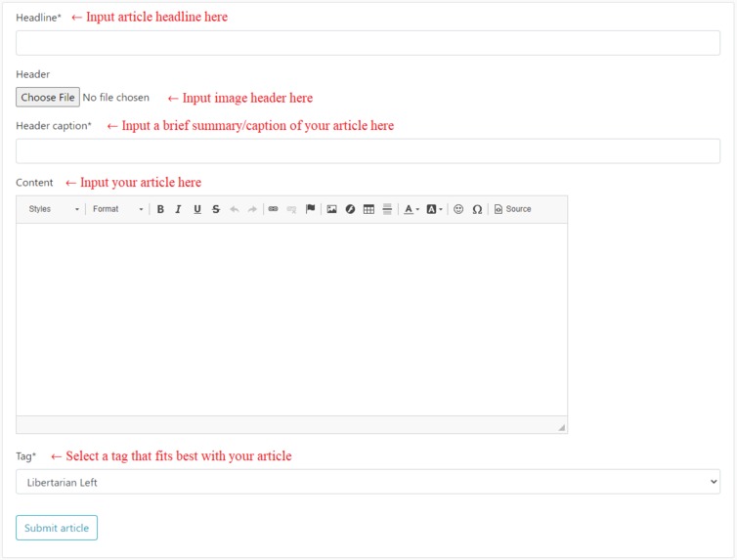This screenshot has height=560, width=737.
Task: Click the 'Header caption*' label
Action: 54,126
